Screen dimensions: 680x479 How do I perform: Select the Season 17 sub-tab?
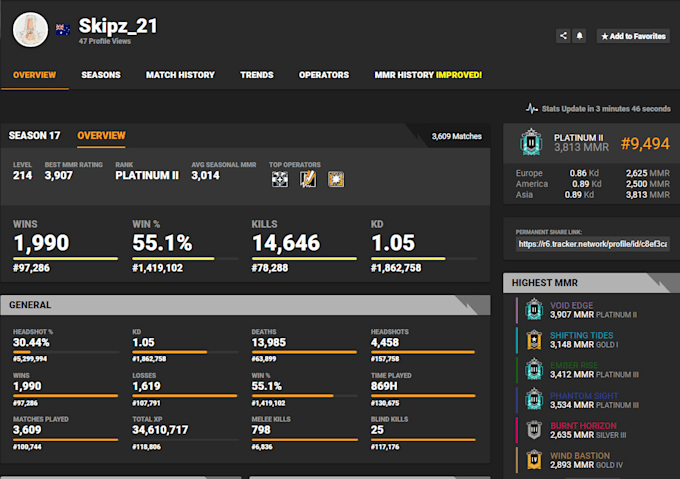[x=34, y=136]
